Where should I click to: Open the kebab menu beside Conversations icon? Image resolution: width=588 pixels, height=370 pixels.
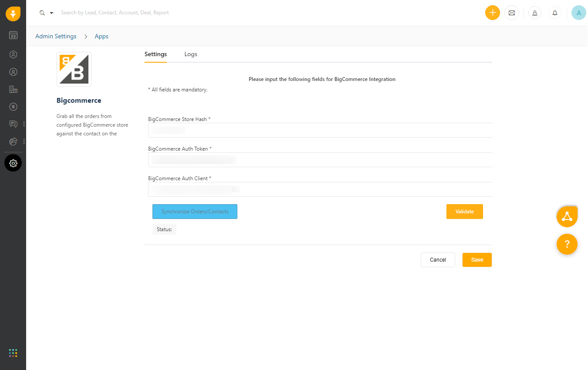[24, 124]
